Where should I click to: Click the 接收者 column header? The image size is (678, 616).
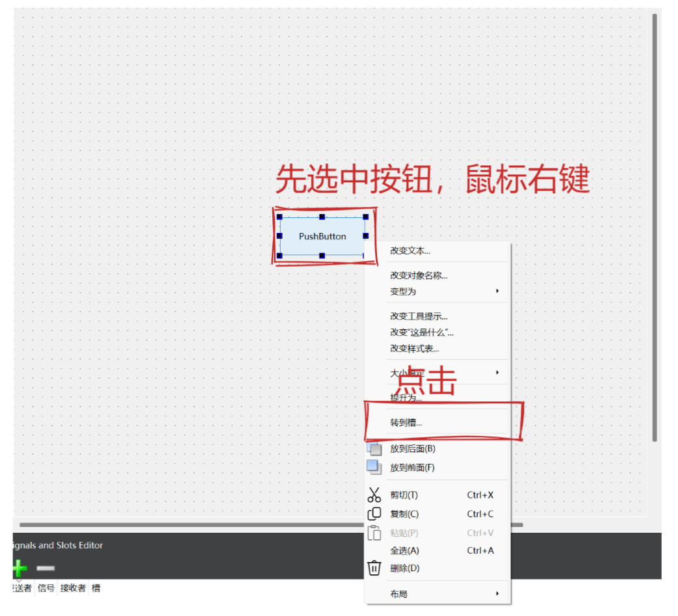pos(73,588)
